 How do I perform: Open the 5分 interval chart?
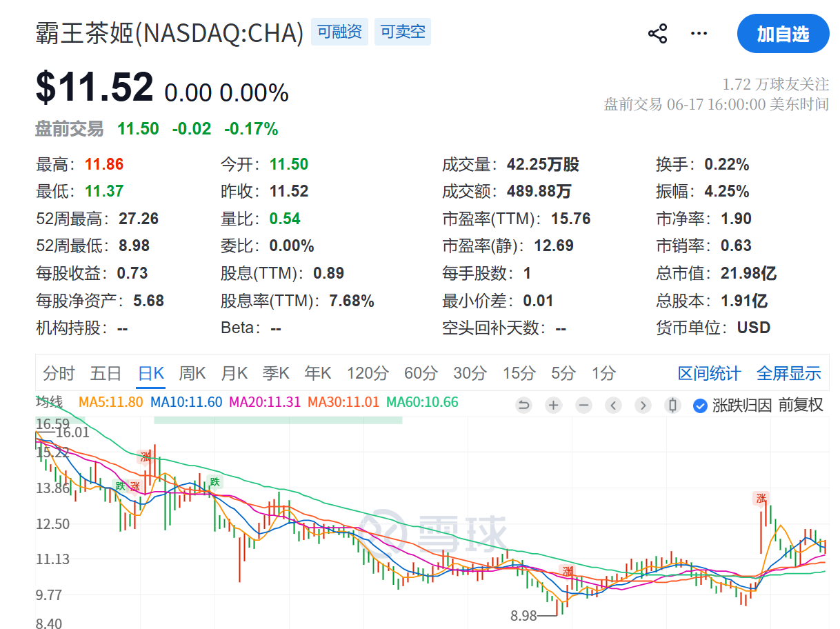563,373
